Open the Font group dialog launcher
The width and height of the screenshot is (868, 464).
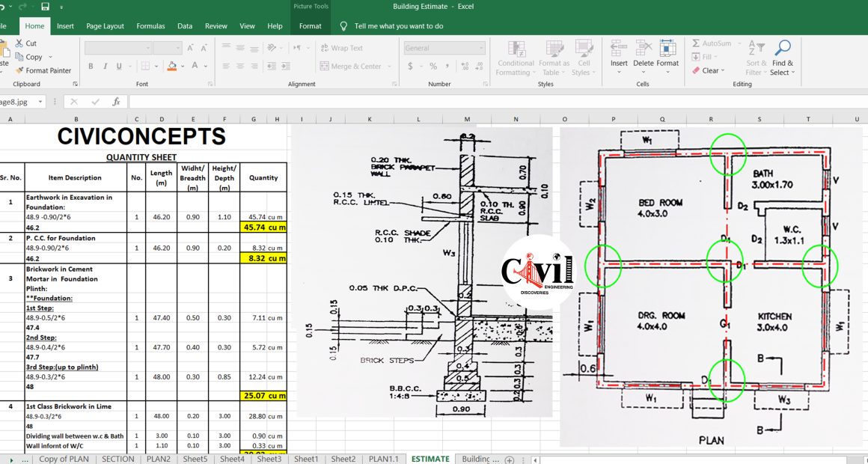pos(210,84)
